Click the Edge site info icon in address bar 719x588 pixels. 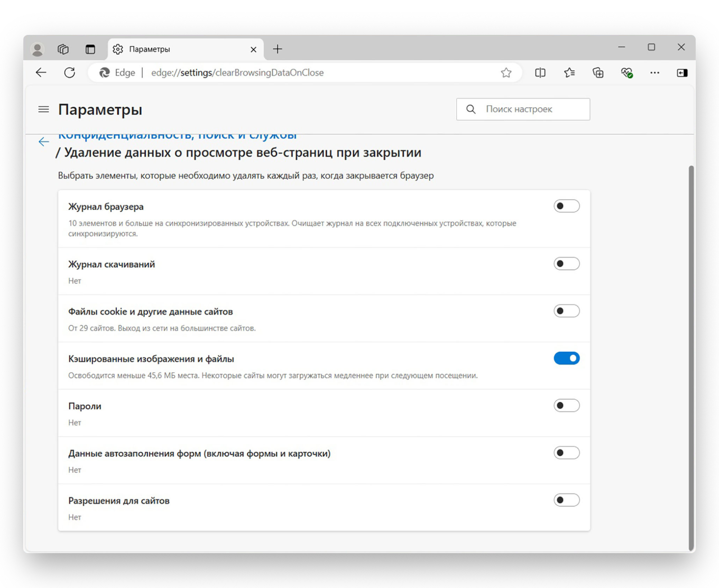coord(104,72)
